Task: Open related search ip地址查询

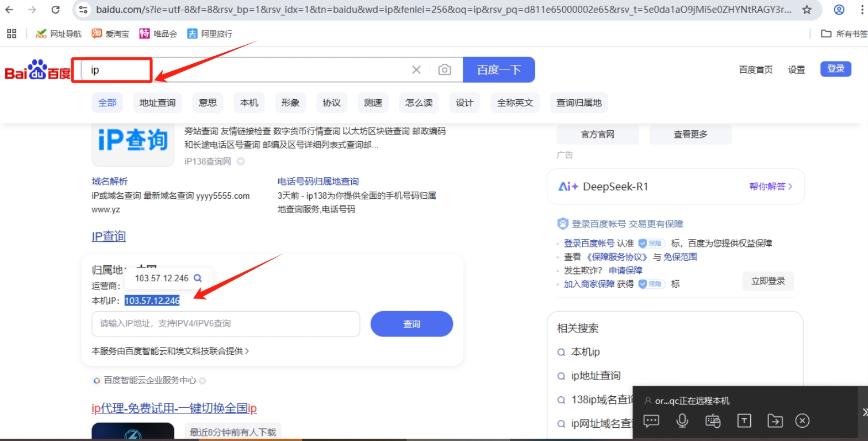Action: [596, 376]
